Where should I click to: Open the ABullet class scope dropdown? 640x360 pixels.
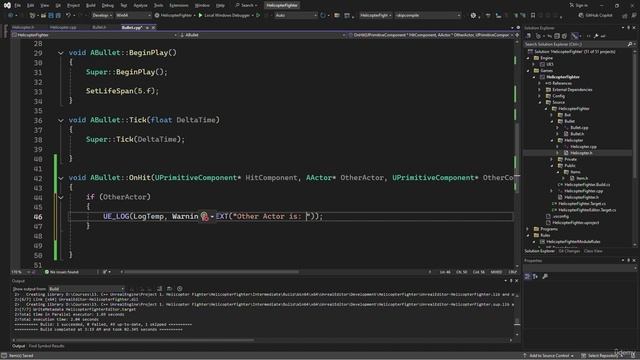263,35
